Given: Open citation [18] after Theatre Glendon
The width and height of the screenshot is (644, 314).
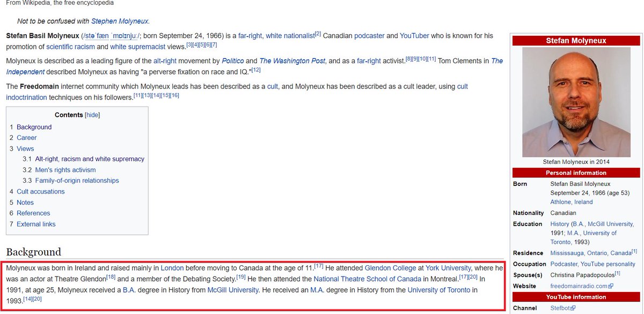Looking at the screenshot, I should point(111,276).
